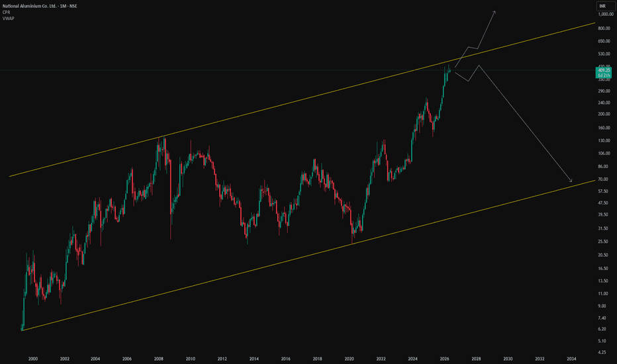Click the 2008 year on time axis
This screenshot has height=364, width=617.
coord(159,359)
